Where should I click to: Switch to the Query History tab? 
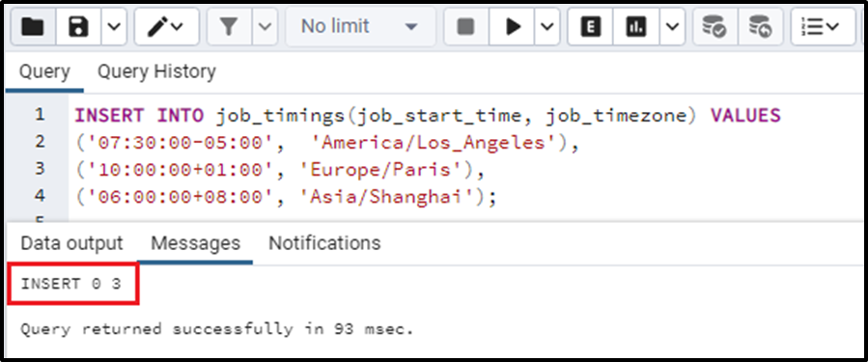(156, 71)
